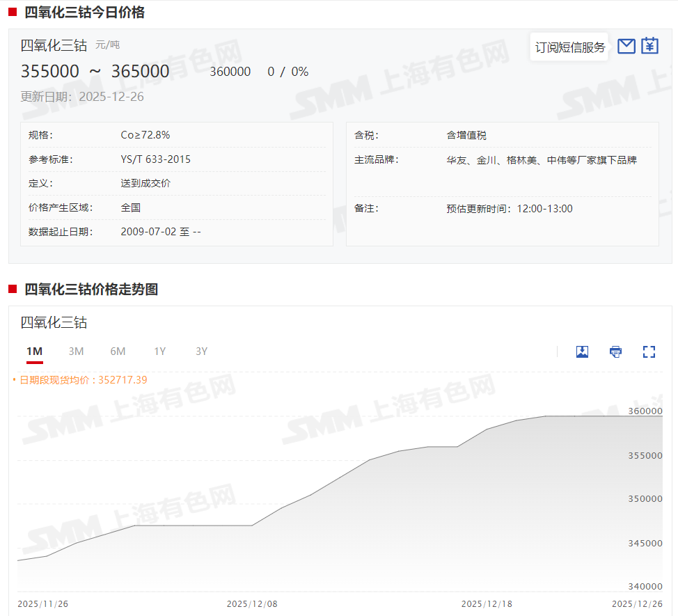Screen dimensions: 678x616
Task: Click the yen calendar price icon
Action: [x=649, y=46]
